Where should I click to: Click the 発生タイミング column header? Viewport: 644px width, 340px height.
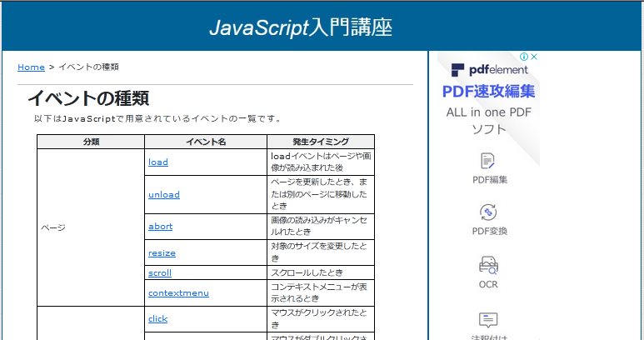321,142
